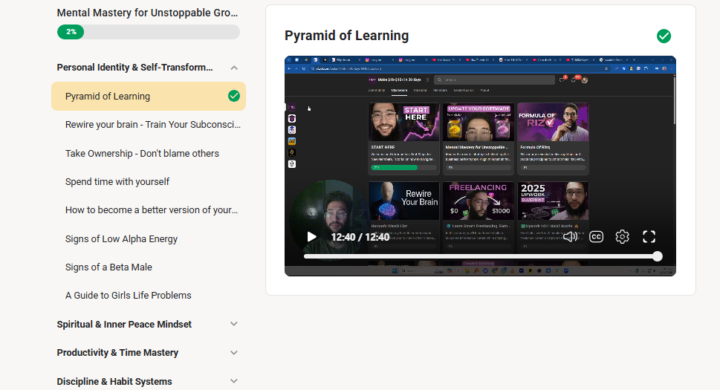Open Signs of Low Alpha Energy lesson

coord(121,239)
